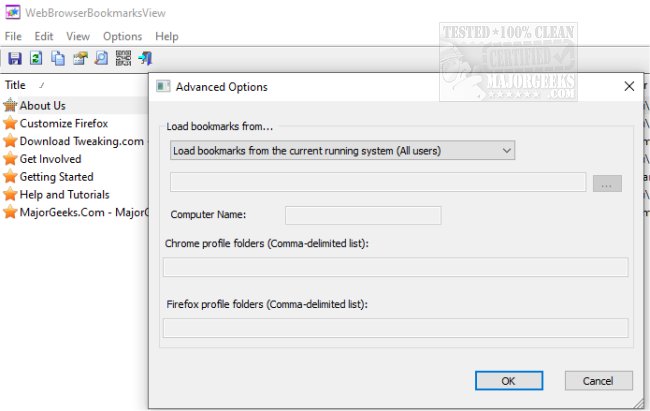Click the Computer Name text field
The width and height of the screenshot is (650, 411).
(363, 215)
